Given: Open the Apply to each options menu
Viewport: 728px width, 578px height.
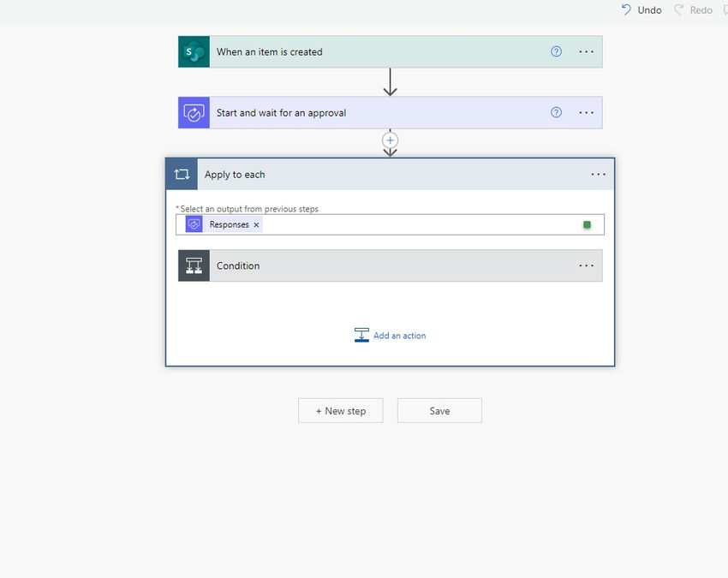Looking at the screenshot, I should pos(598,173).
